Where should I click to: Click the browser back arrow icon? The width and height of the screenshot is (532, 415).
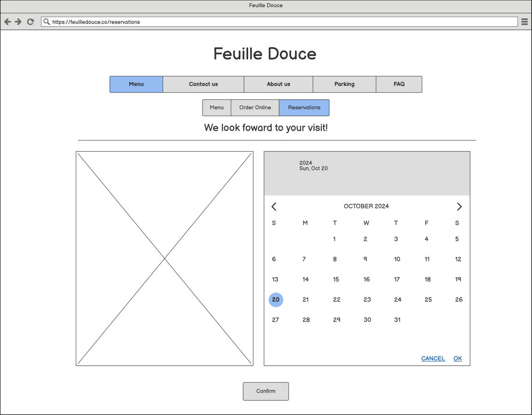[x=7, y=21]
